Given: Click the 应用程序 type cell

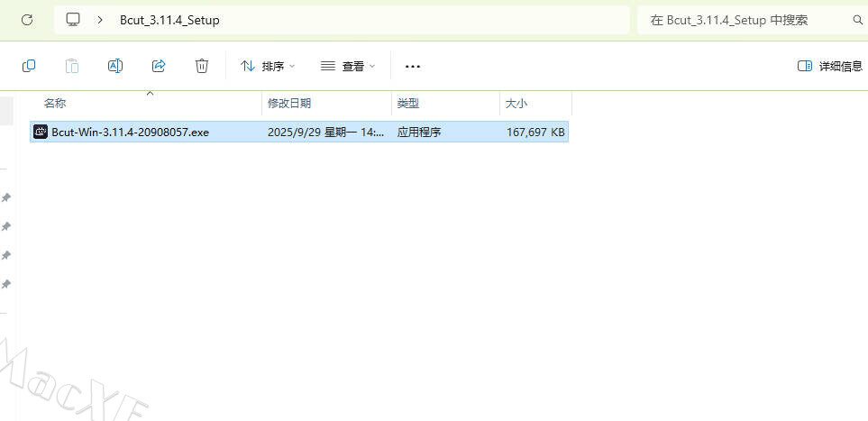Looking at the screenshot, I should (419, 132).
